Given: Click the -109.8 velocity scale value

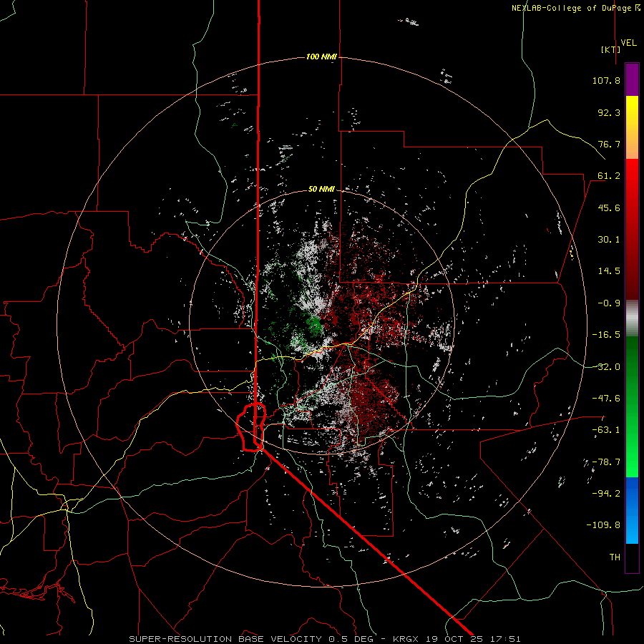Looking at the screenshot, I should tap(603, 525).
